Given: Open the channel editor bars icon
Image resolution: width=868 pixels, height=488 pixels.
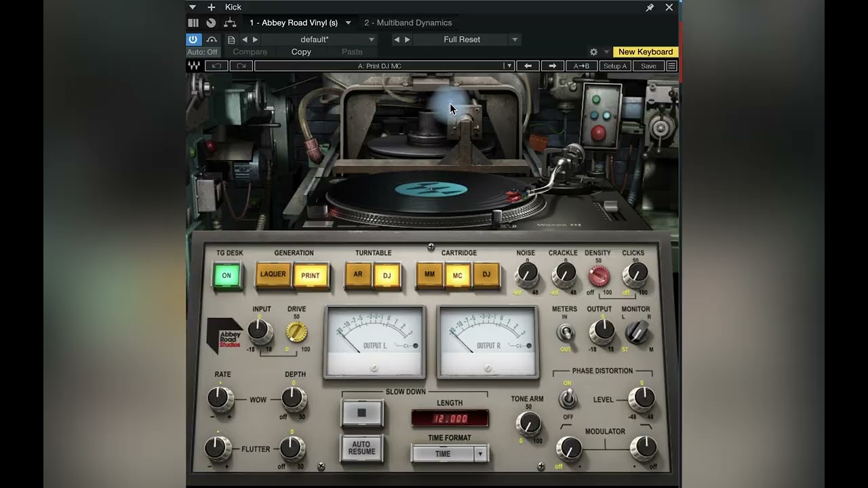Looking at the screenshot, I should point(193,22).
